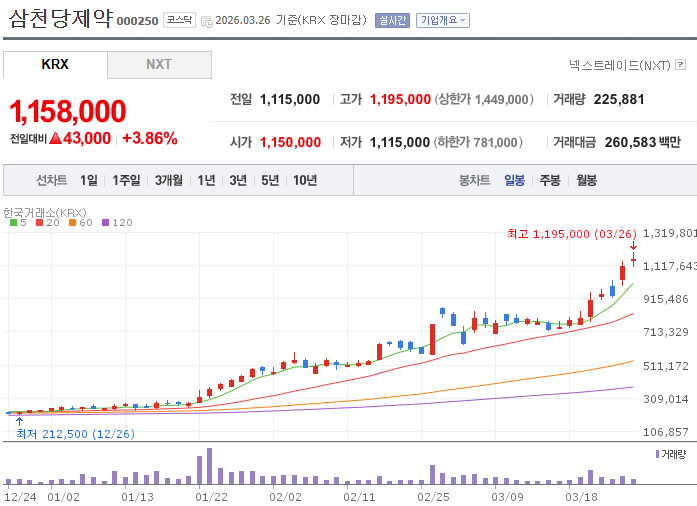The width and height of the screenshot is (697, 506).
Task: Click the 최저 212,500 (12/26) chart annotation
Action: click(x=76, y=434)
